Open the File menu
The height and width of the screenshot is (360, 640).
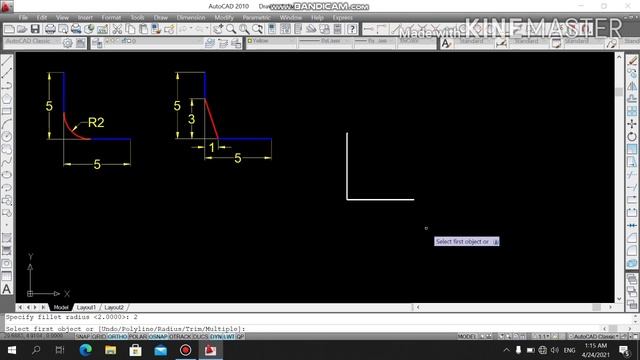pyautogui.click(x=23, y=18)
